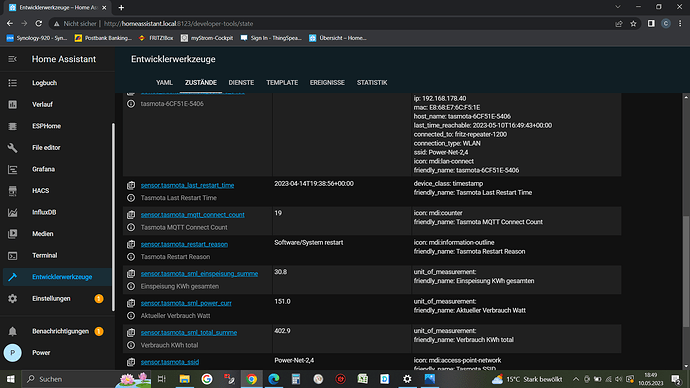The height and width of the screenshot is (388, 690).
Task: Go back to the previous page in Chrome
Action: tap(10, 24)
